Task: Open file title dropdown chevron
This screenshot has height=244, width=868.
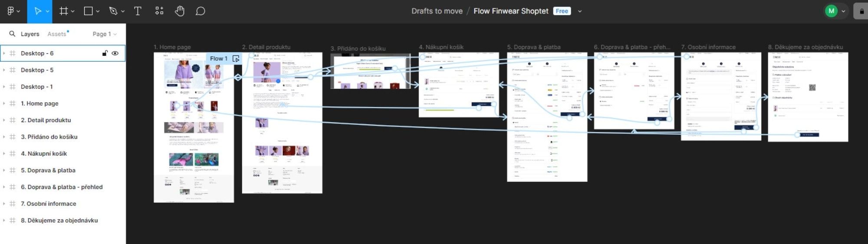Action: tap(579, 12)
